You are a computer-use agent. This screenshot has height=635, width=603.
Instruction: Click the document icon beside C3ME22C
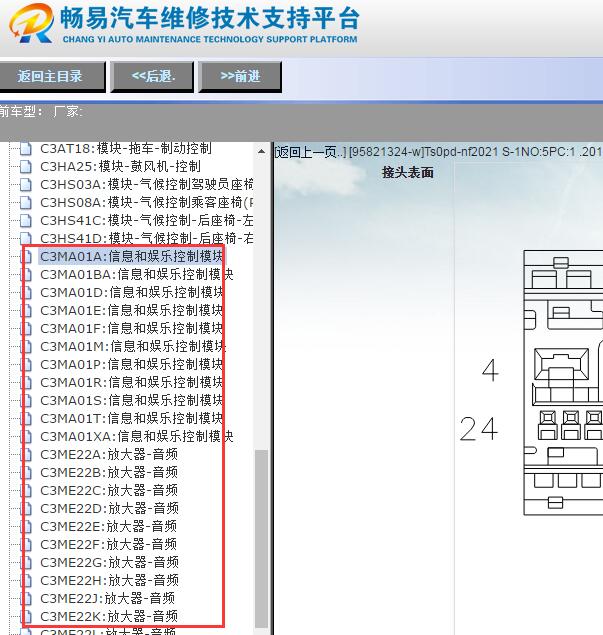point(27,490)
